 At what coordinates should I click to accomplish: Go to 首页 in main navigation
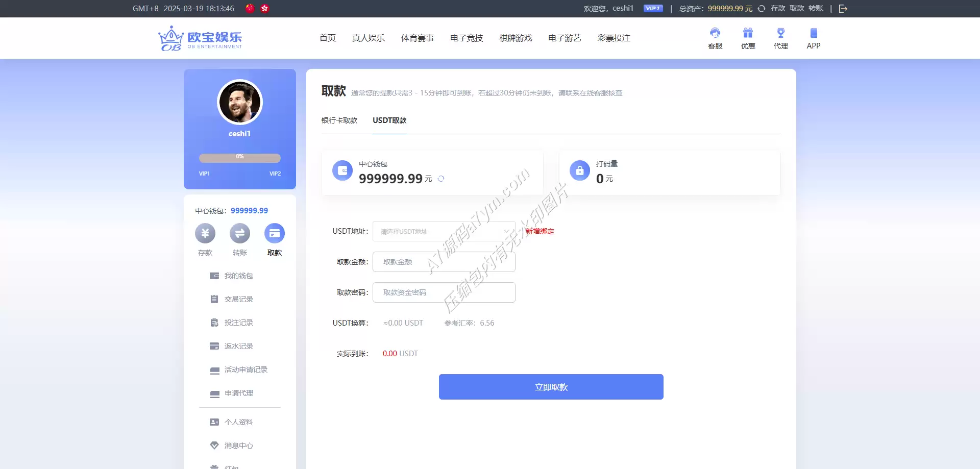[328, 38]
